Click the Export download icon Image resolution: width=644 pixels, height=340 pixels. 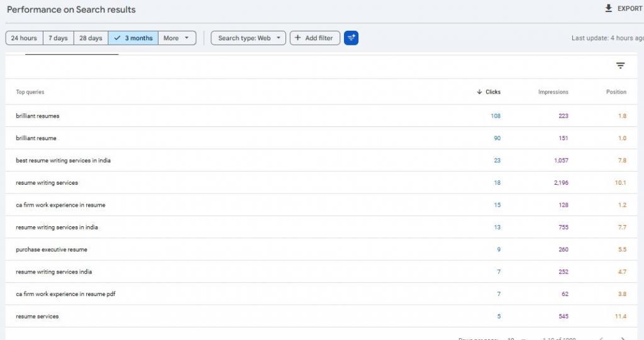click(x=608, y=8)
